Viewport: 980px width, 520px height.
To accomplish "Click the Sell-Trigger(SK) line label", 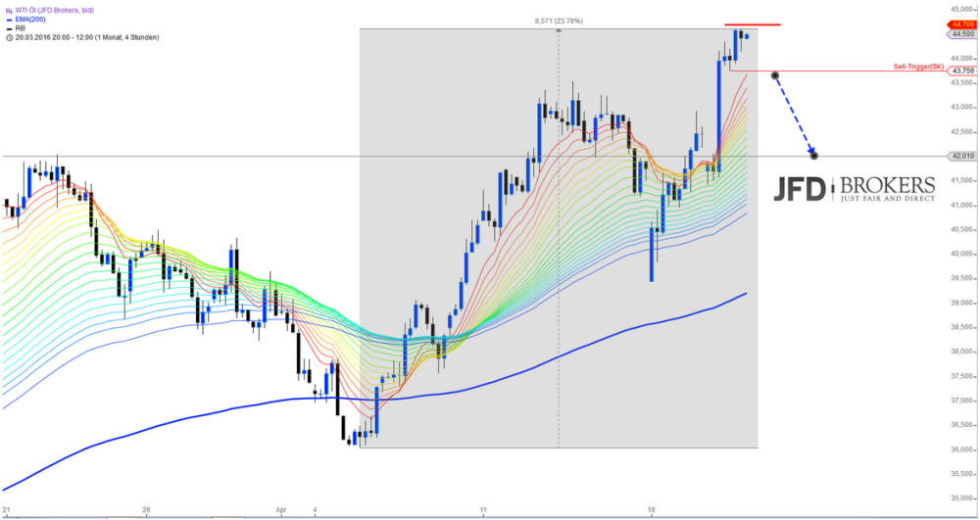I will 920,67.
